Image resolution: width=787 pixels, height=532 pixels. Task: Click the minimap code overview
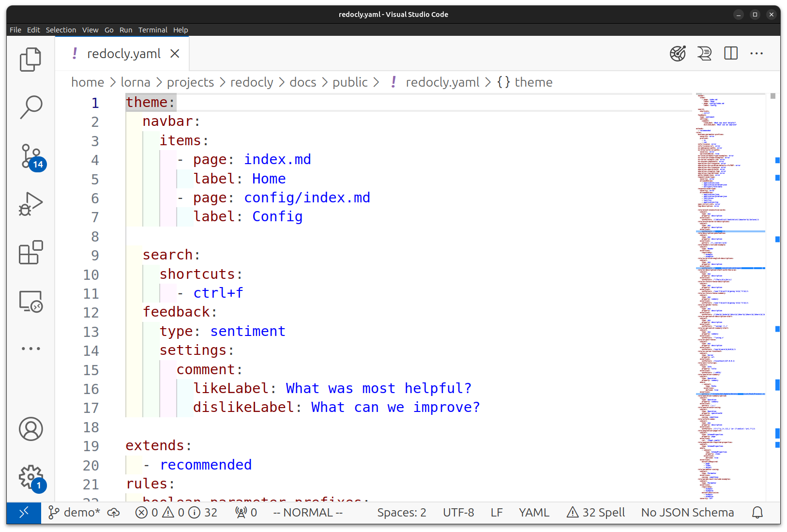coord(730,290)
